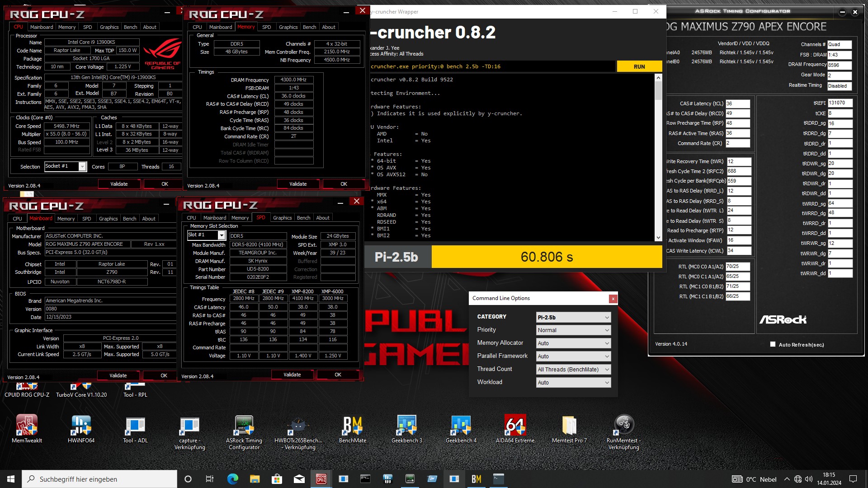Image resolution: width=868 pixels, height=488 pixels.
Task: Open About tab in Mainboard CPU-Z window
Action: pos(149,219)
